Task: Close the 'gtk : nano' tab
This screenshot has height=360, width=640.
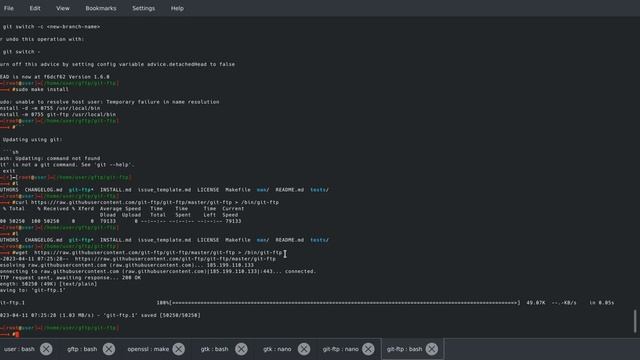Action: (304, 349)
